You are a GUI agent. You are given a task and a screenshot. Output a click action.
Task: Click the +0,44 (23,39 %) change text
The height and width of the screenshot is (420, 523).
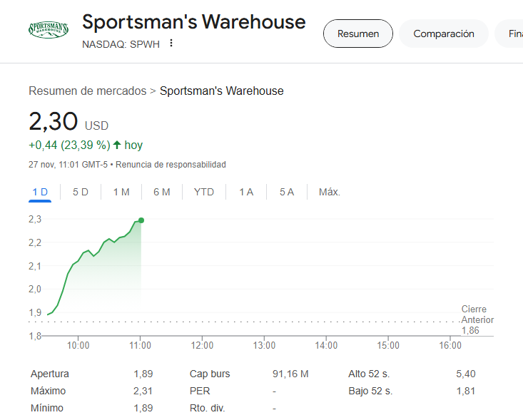click(x=69, y=145)
